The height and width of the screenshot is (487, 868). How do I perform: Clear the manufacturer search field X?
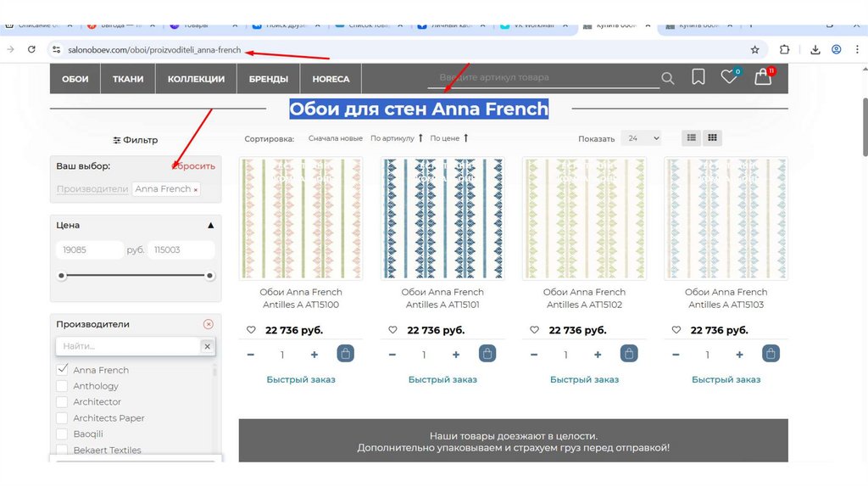pyautogui.click(x=207, y=346)
